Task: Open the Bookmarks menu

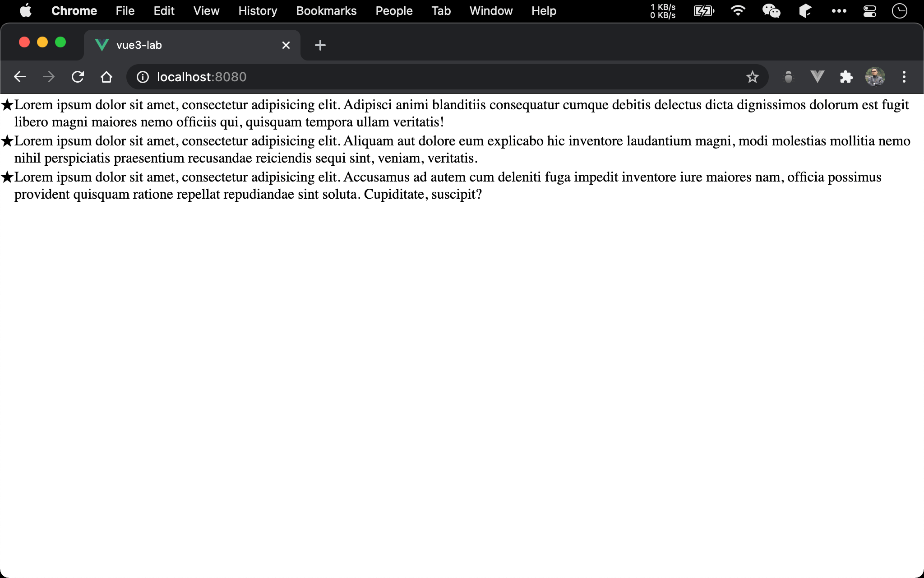Action: point(326,11)
